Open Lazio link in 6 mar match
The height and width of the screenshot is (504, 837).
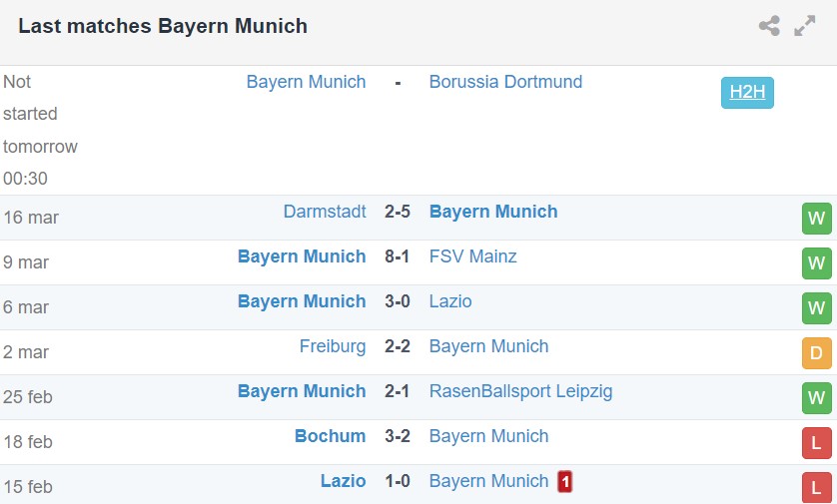(450, 301)
